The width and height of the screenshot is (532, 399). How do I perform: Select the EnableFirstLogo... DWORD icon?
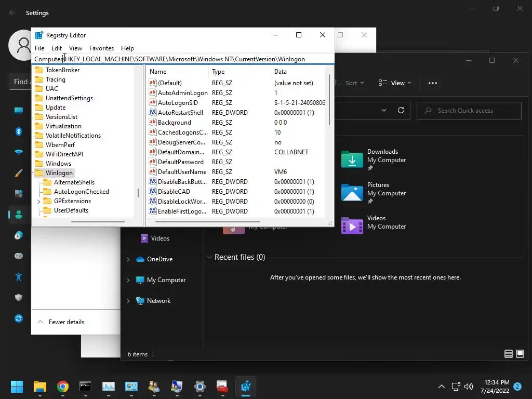tap(153, 211)
